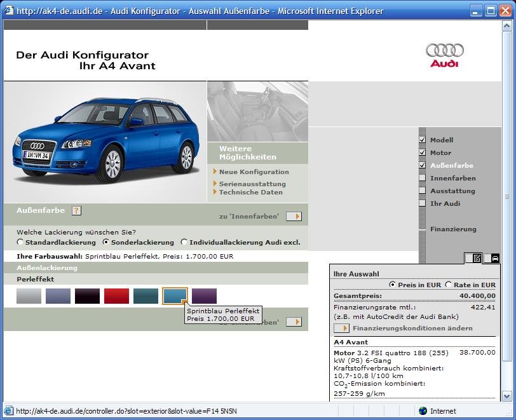This screenshot has height=420, width=516.
Task: Open Neue Konfiguration link
Action: 254,172
